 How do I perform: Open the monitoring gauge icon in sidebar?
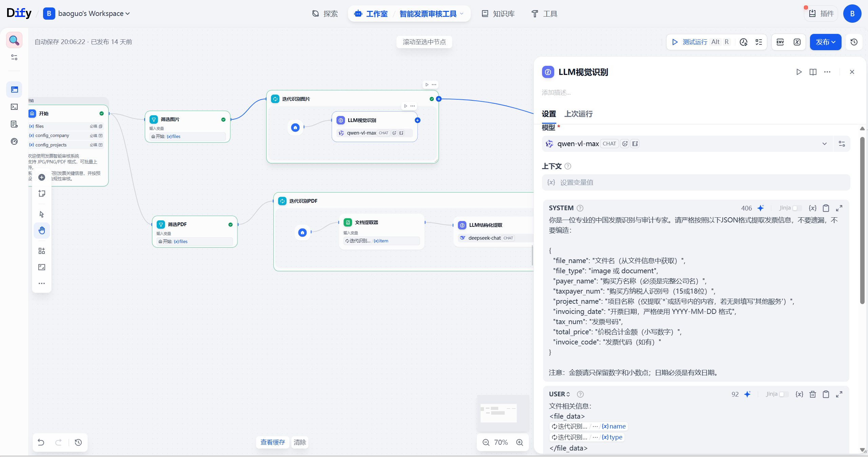[14, 141]
